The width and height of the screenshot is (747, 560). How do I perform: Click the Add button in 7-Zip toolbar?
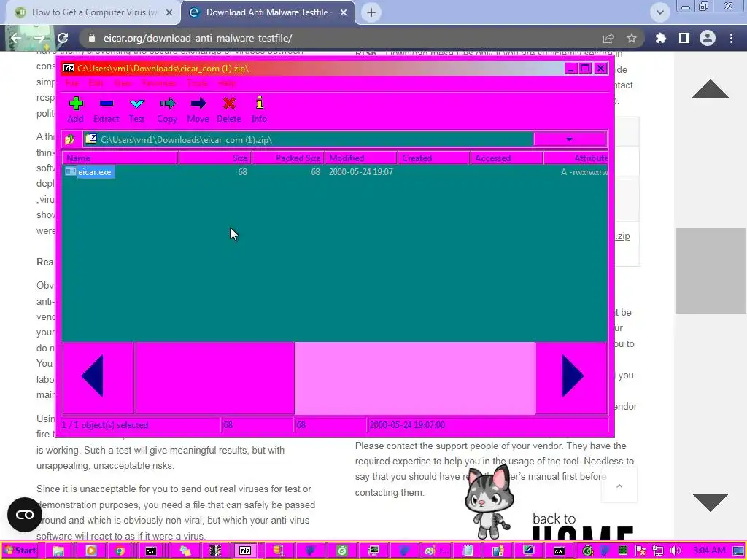click(75, 110)
